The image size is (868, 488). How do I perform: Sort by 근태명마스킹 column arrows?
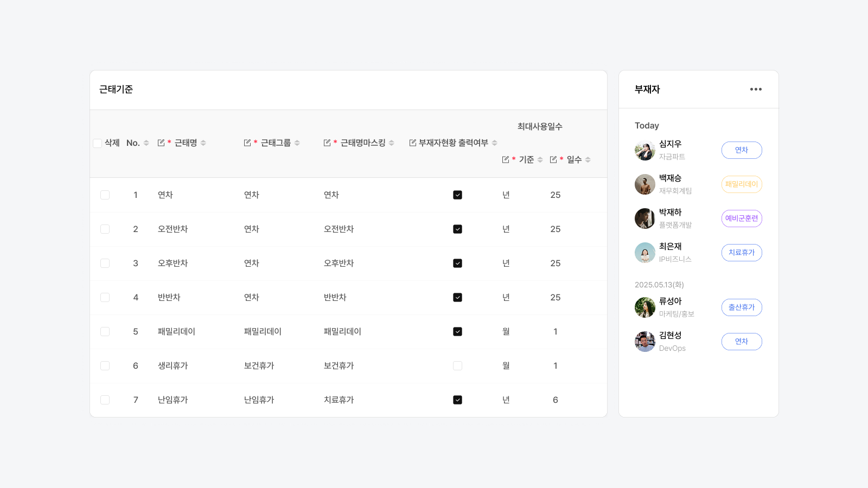[392, 143]
